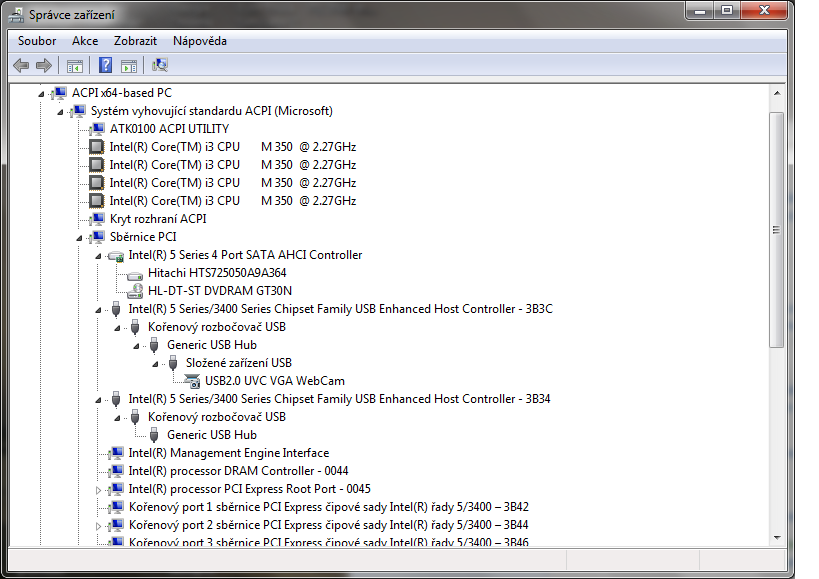Select Intel(R) Management Engine Interface text
The width and height of the screenshot is (819, 579).
tap(229, 453)
